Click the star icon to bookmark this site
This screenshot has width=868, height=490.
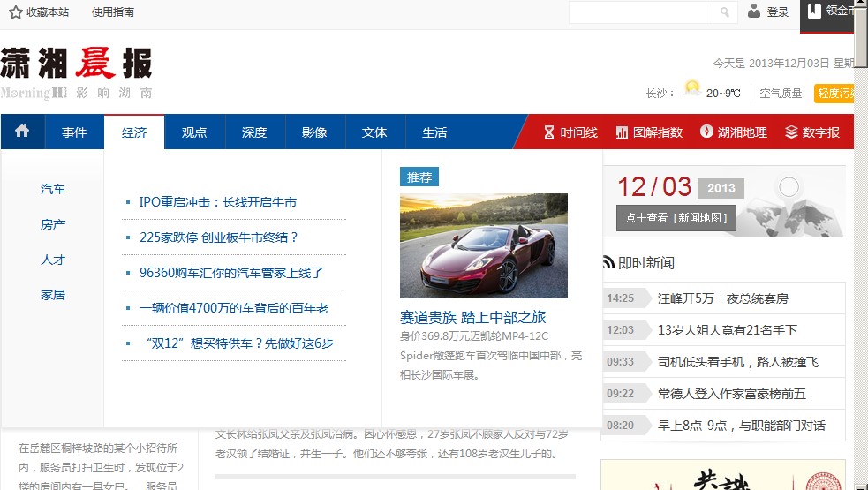15,12
